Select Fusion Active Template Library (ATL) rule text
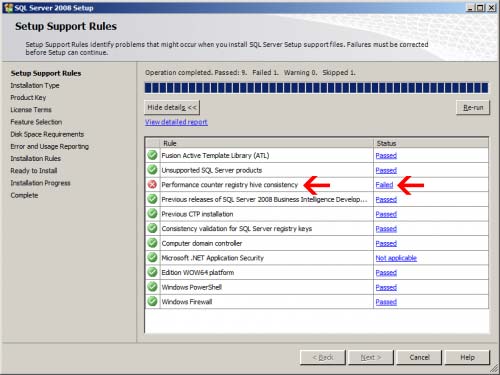 click(215, 156)
